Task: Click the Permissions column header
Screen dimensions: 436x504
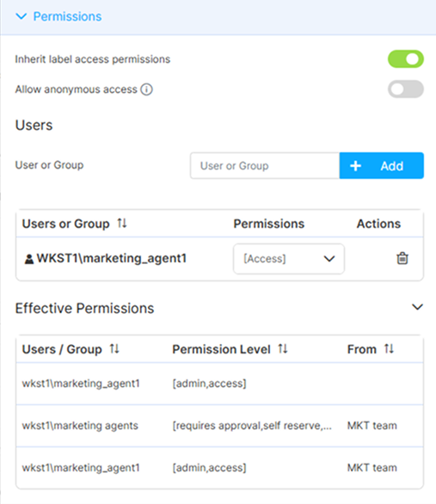Action: (269, 224)
